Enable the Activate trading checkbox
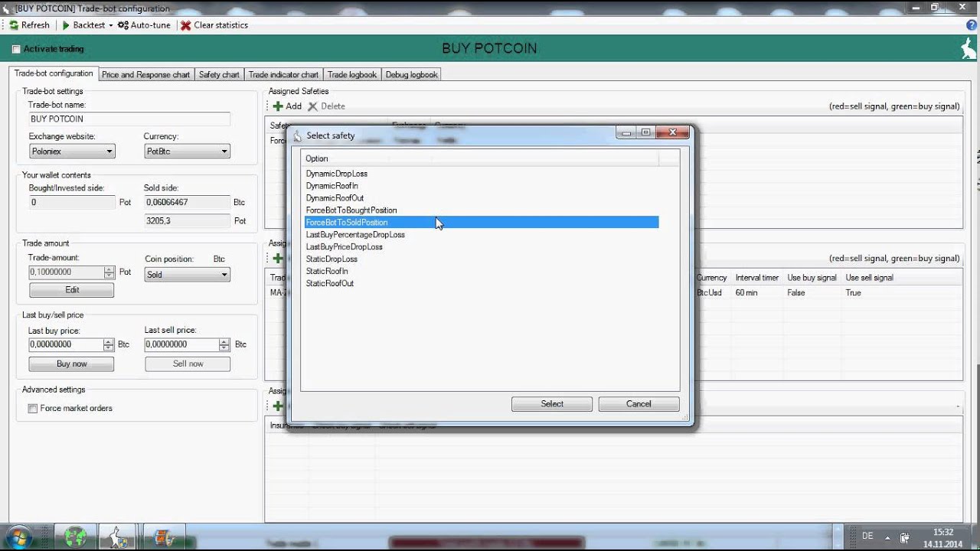The height and width of the screenshot is (551, 980). [16, 49]
